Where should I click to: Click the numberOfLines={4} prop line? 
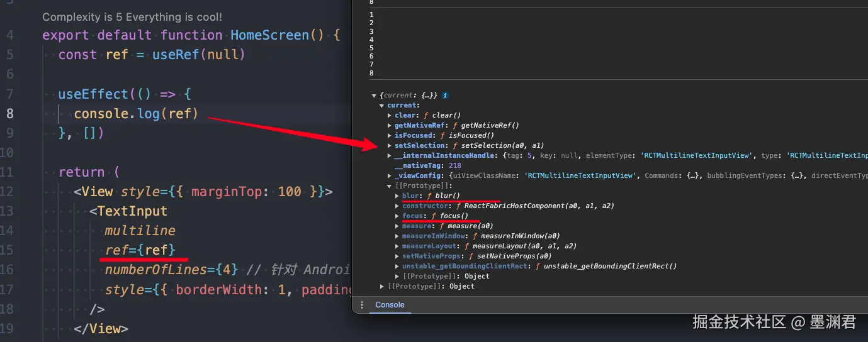point(171,270)
